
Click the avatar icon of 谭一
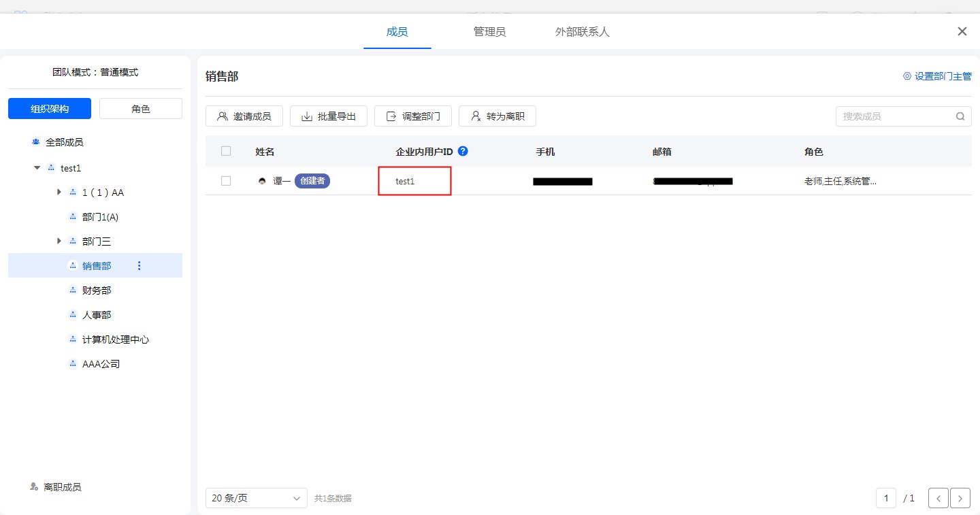pos(262,182)
